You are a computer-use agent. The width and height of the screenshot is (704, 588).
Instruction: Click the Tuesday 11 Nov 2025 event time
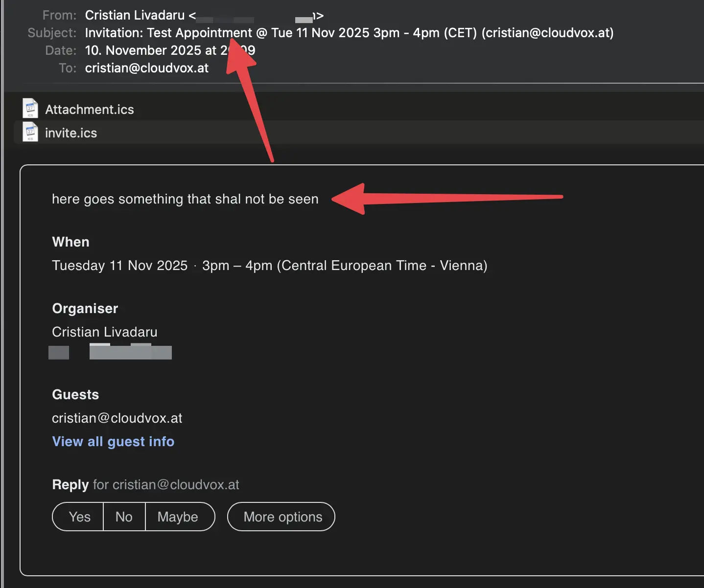pyautogui.click(x=269, y=266)
